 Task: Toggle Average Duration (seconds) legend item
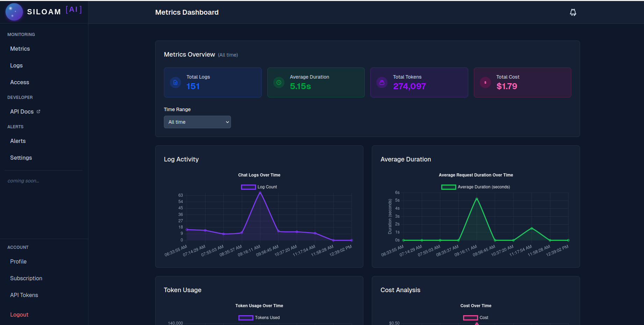[476, 187]
